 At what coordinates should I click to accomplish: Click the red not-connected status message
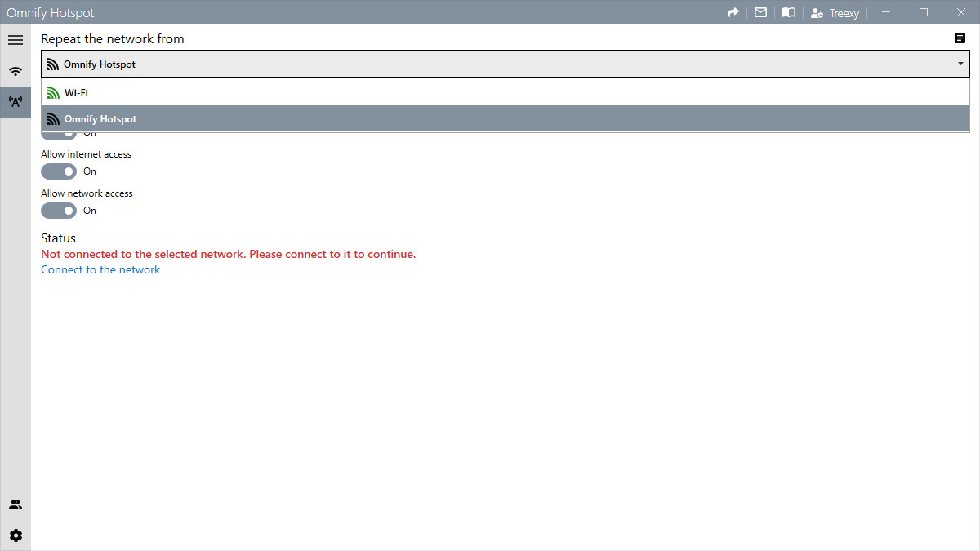[x=228, y=254]
